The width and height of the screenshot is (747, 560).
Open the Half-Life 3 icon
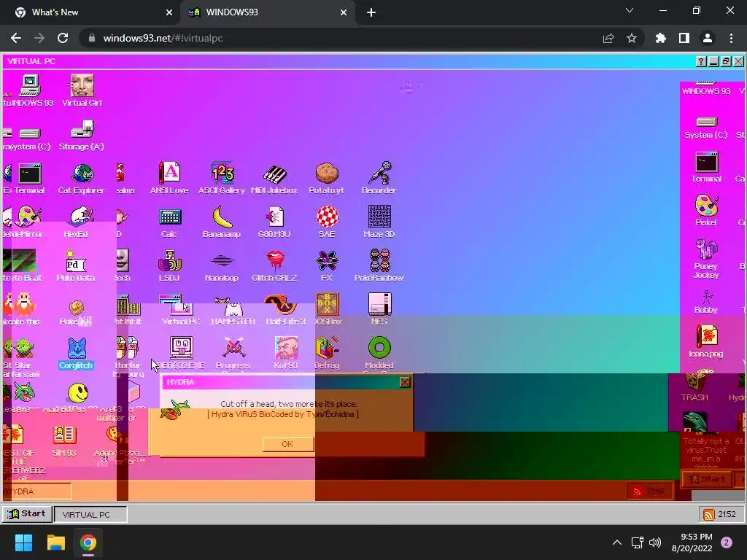coord(285,309)
